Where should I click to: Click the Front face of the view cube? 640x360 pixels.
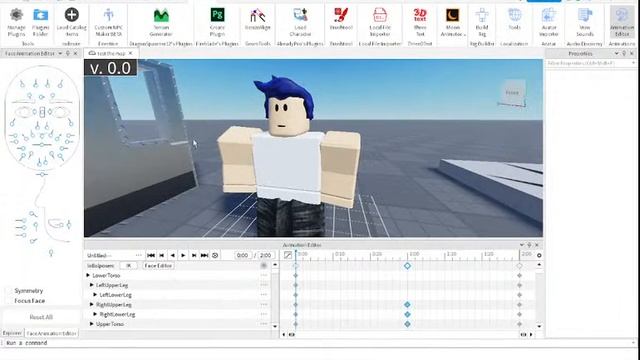[512, 93]
